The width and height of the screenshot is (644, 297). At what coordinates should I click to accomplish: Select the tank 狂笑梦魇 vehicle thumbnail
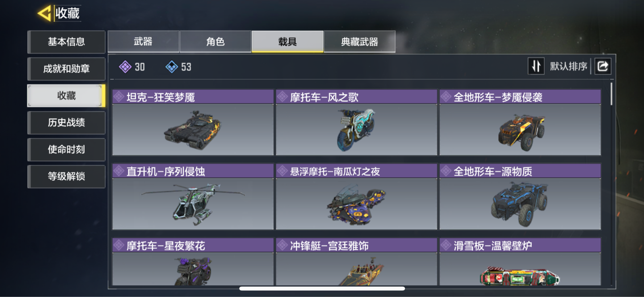point(193,130)
